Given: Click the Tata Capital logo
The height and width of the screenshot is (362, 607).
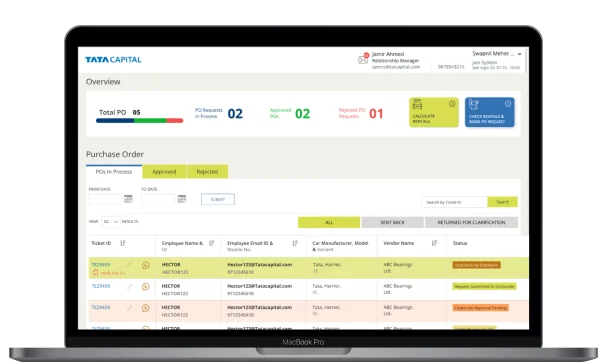Looking at the screenshot, I should click(113, 60).
